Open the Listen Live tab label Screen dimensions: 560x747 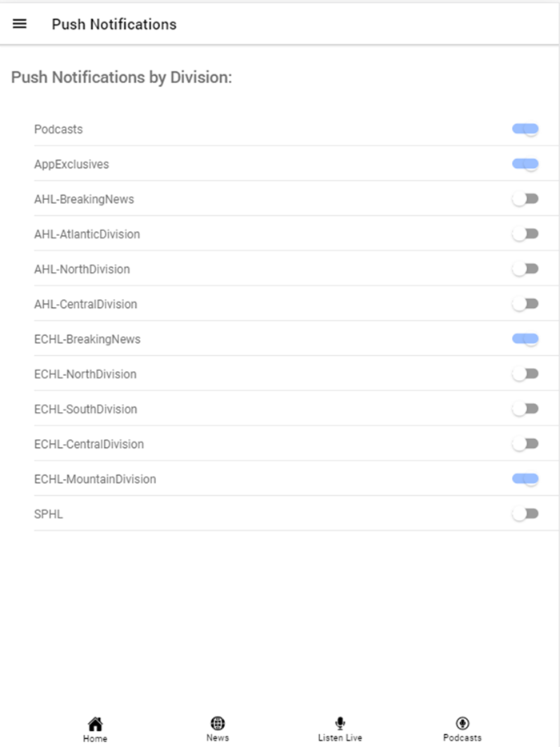340,737
